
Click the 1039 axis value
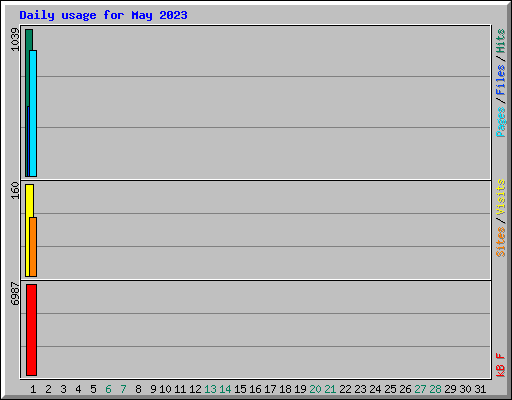click(x=15, y=40)
